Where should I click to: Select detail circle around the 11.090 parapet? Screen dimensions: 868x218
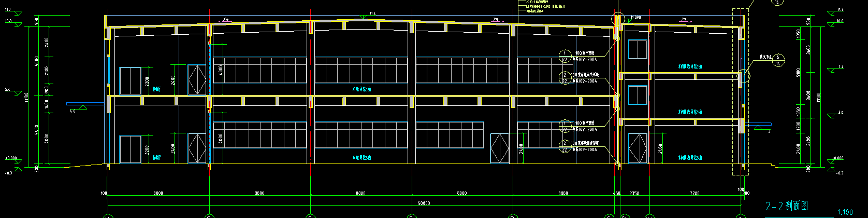coord(617,20)
